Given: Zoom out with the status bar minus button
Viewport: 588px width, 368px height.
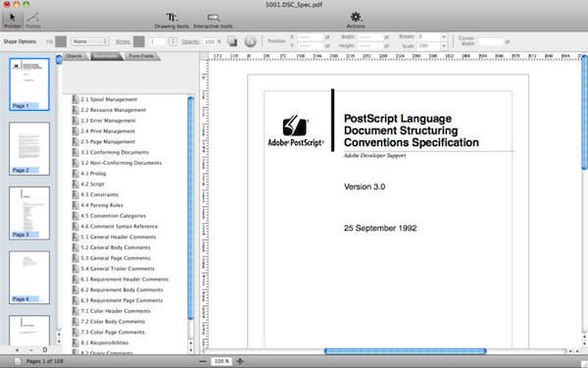Looking at the screenshot, I should 203,361.
